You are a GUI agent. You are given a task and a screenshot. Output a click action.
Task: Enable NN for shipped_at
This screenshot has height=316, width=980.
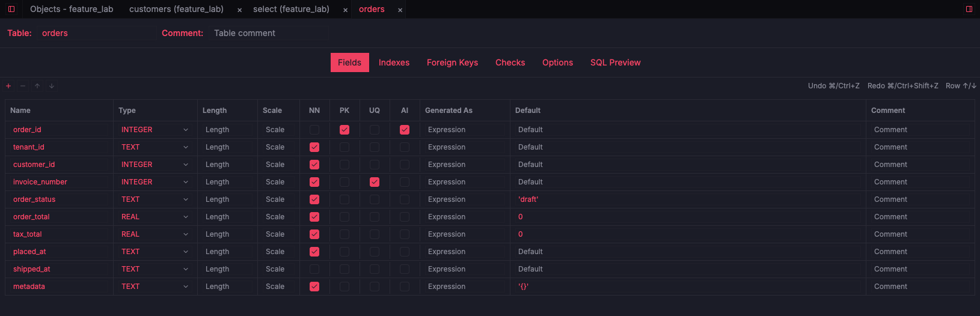[x=314, y=269]
